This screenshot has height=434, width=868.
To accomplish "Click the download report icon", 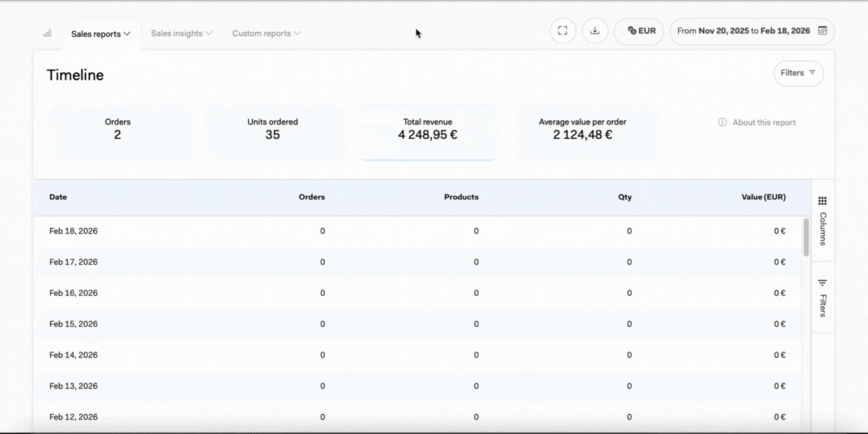I will 595,31.
